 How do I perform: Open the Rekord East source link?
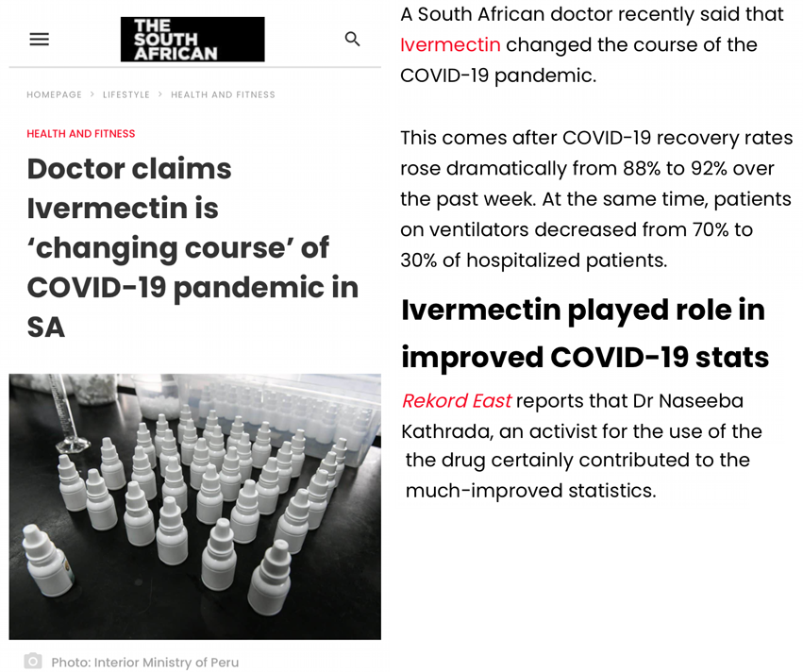coord(456,401)
